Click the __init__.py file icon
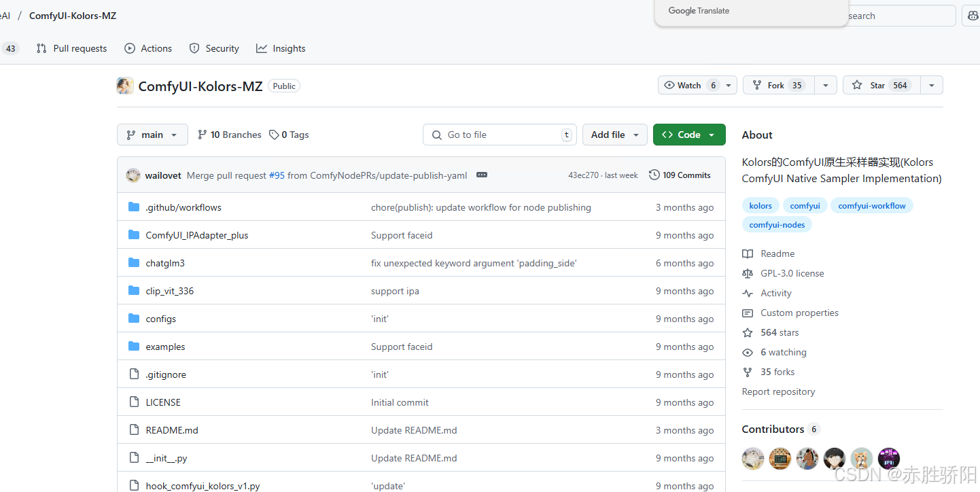Screen dimensions: 980x492 click(134, 458)
